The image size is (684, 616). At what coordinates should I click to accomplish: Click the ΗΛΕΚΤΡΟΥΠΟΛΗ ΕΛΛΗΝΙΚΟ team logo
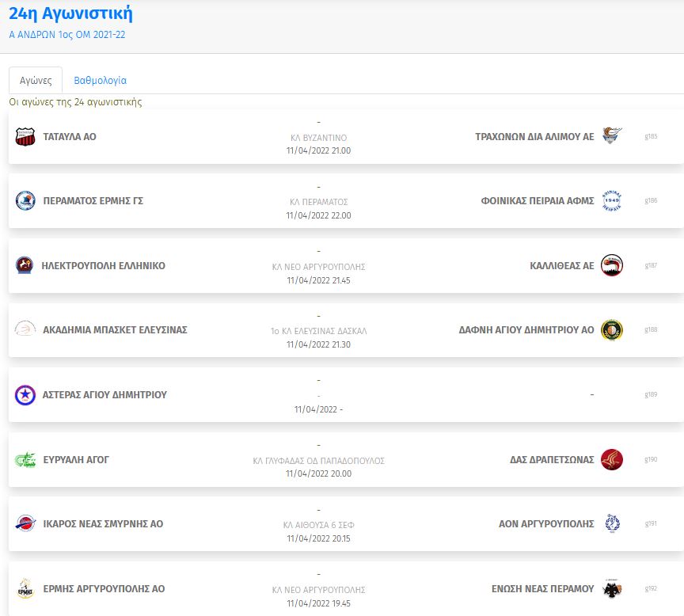[25, 266]
